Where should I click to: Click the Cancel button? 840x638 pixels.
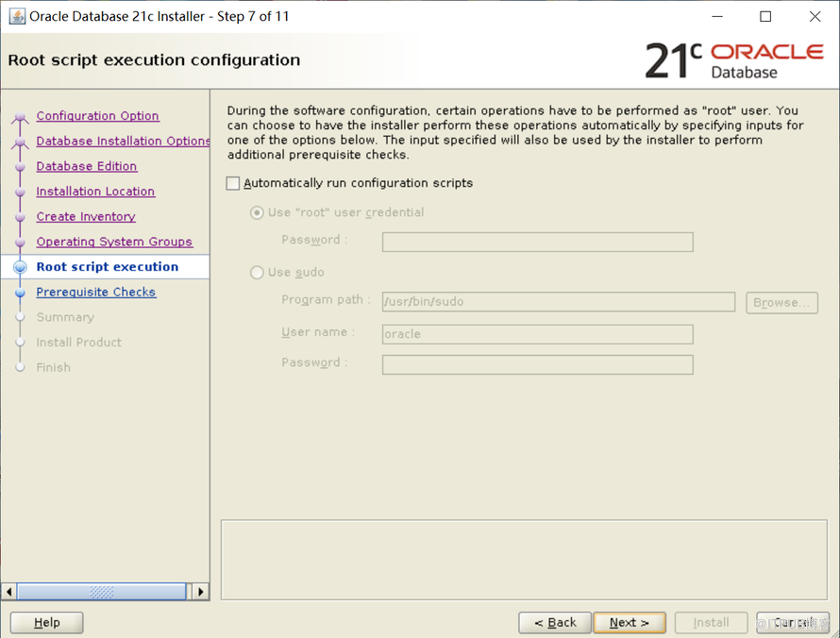click(792, 623)
